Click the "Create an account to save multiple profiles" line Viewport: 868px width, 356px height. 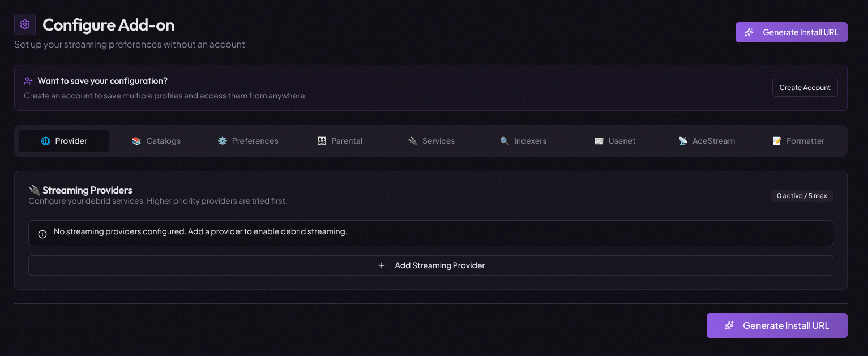[x=165, y=96]
